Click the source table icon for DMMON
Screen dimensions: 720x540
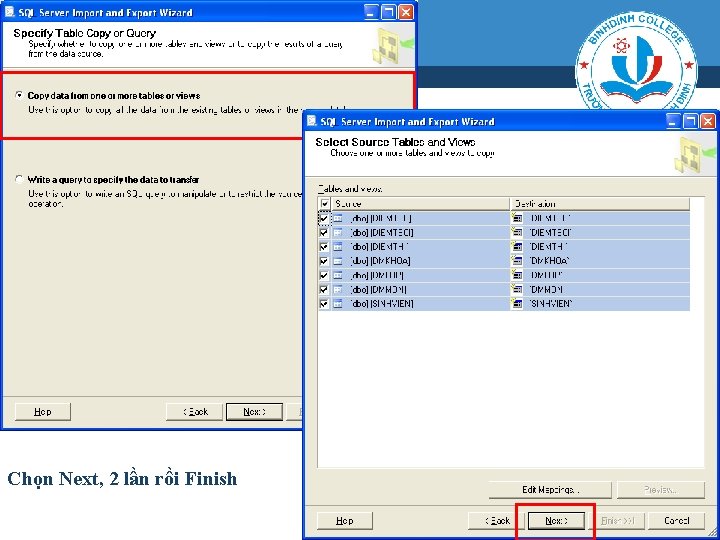tap(338, 289)
